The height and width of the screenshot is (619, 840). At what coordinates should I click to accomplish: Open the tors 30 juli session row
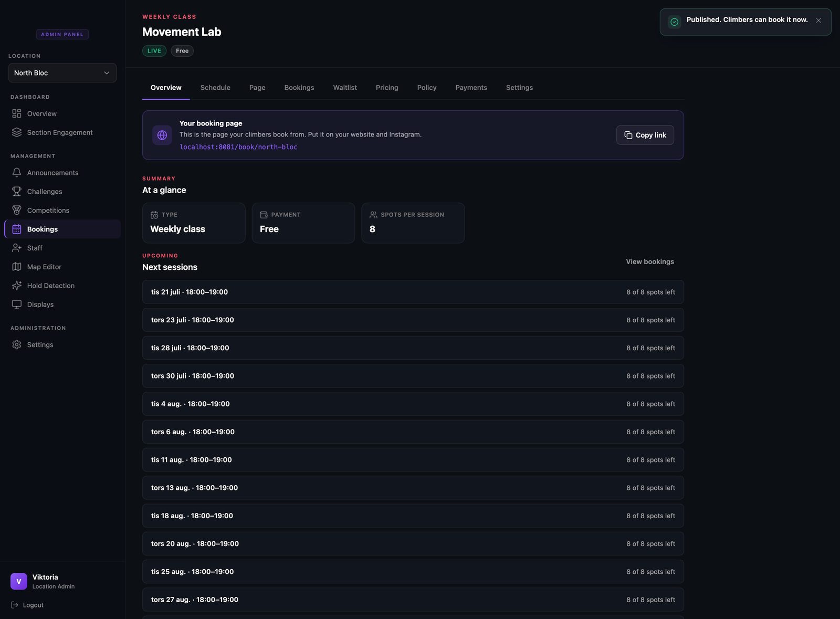[x=413, y=376]
